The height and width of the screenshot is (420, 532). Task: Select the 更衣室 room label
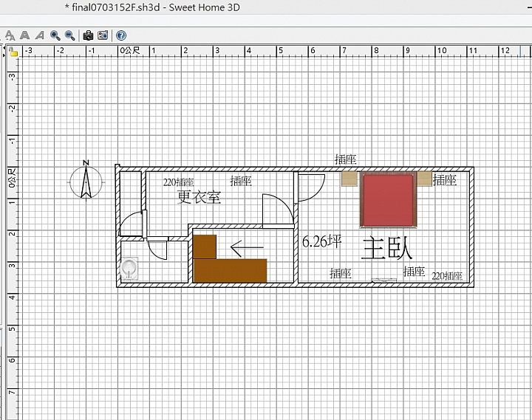click(x=199, y=197)
